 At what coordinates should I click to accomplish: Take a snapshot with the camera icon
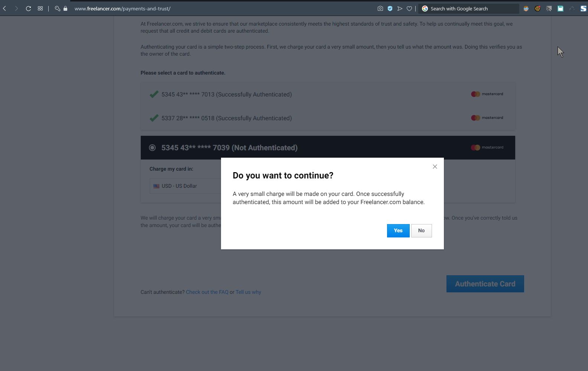[380, 9]
